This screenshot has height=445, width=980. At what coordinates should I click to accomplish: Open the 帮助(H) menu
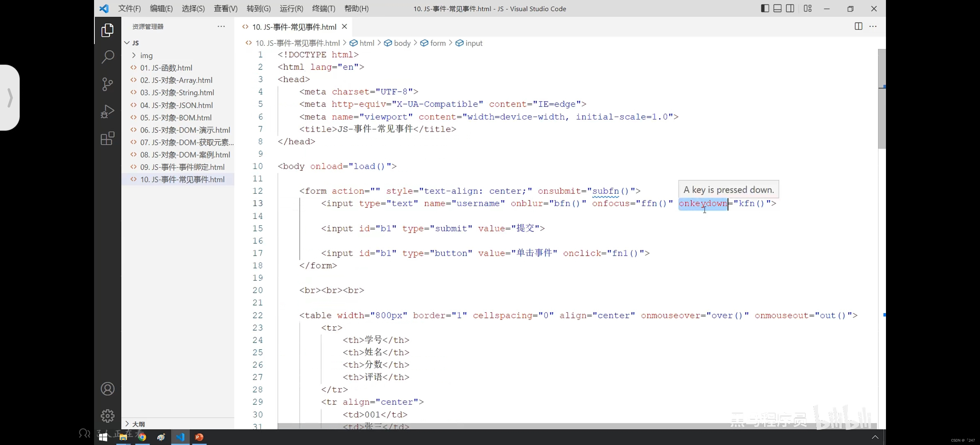tap(356, 8)
